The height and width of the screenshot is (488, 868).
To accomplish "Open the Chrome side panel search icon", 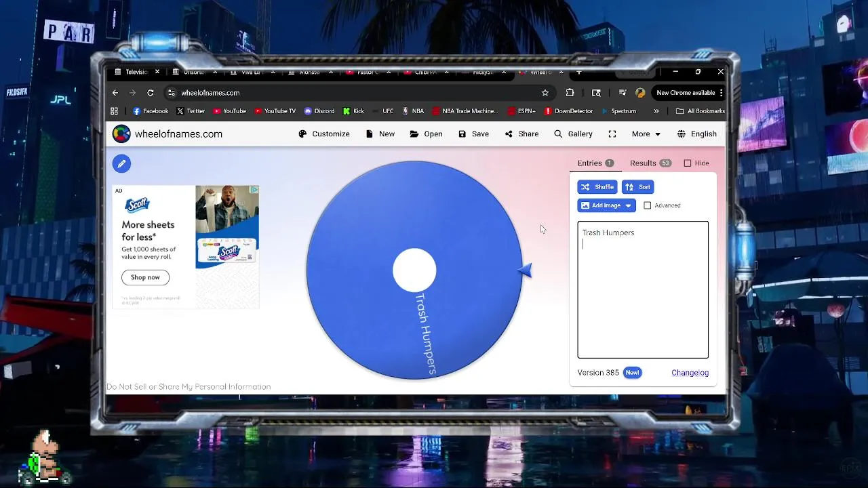I will click(x=596, y=93).
